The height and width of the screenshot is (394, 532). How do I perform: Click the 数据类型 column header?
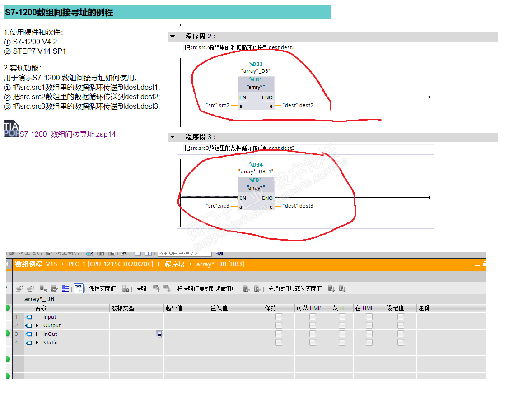point(137,308)
